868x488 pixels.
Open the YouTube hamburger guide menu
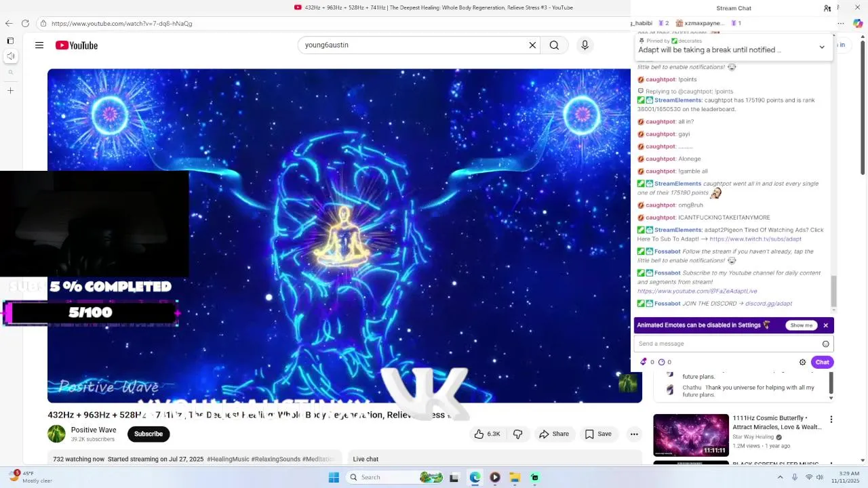[39, 45]
